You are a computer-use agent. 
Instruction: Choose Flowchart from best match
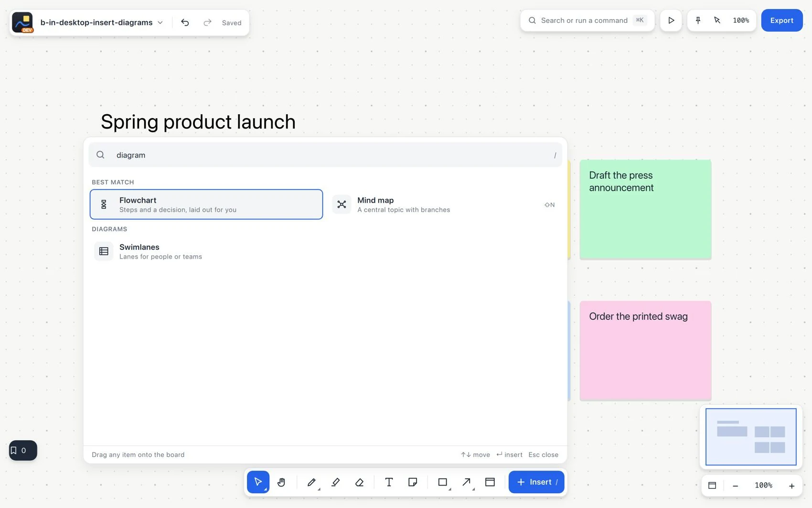206,205
